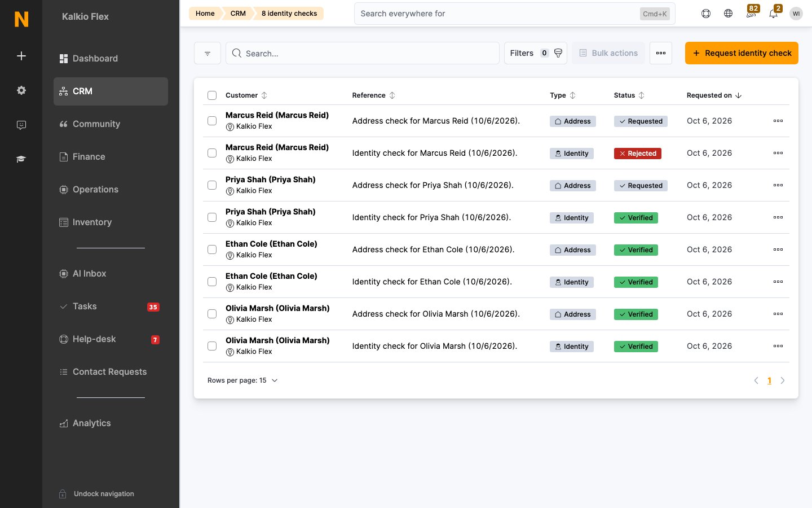The width and height of the screenshot is (812, 508).
Task: Toggle the select-all checkbox in table header
Action: click(x=212, y=95)
